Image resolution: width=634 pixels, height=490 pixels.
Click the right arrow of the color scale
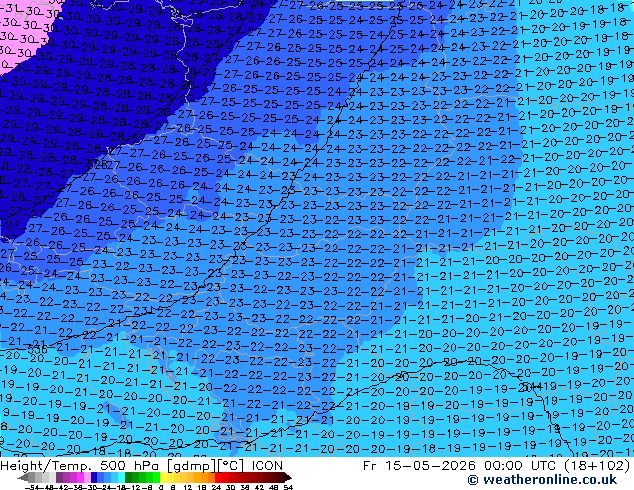click(288, 477)
